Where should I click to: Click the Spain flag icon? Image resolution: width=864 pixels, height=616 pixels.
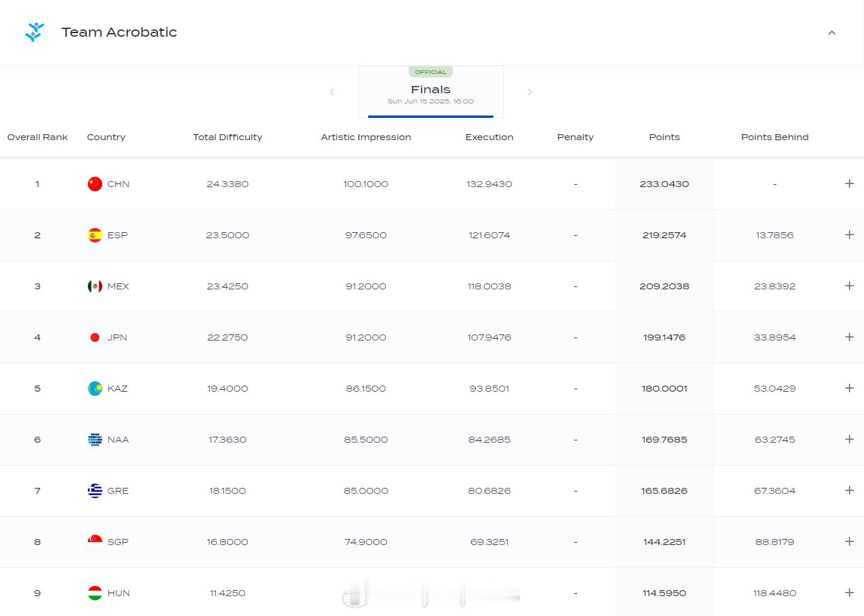[95, 235]
